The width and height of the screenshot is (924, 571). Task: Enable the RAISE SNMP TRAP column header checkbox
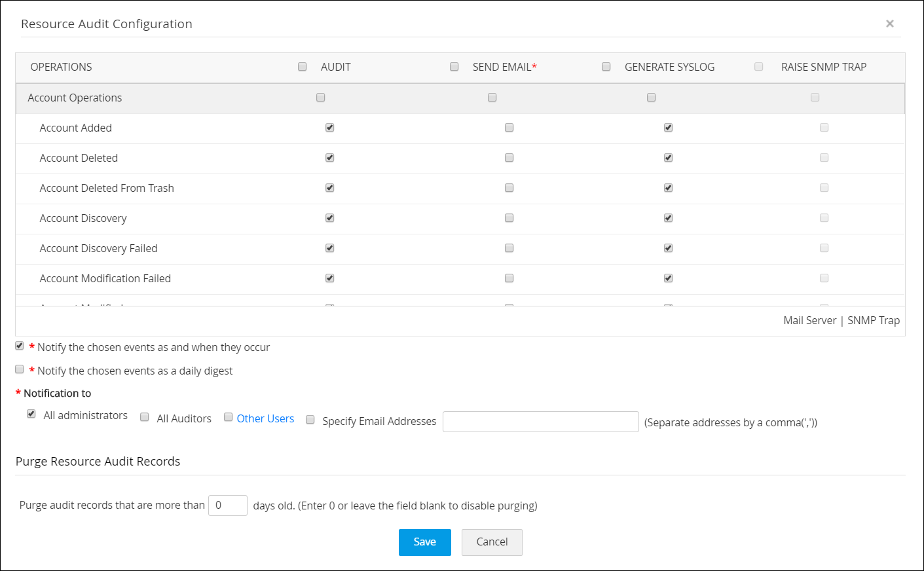tap(758, 66)
